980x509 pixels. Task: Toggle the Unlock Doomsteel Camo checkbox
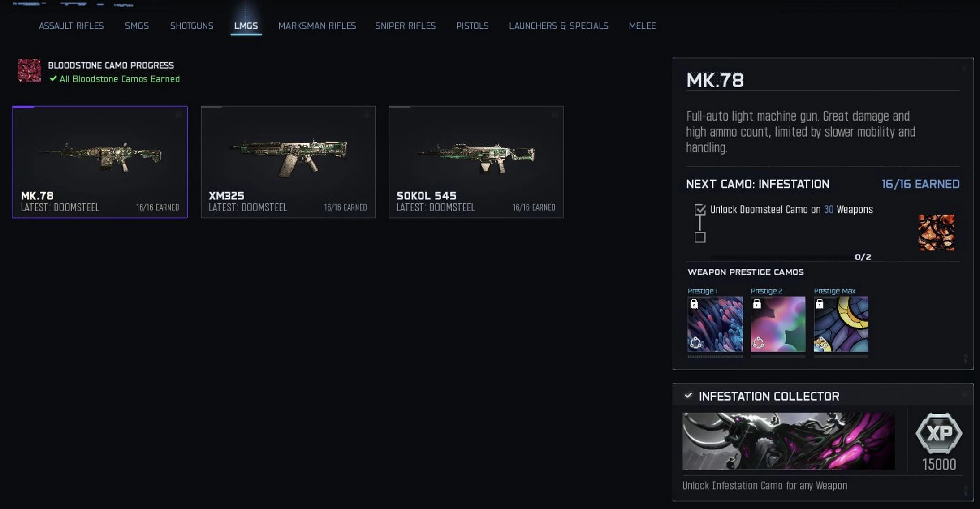tap(700, 210)
